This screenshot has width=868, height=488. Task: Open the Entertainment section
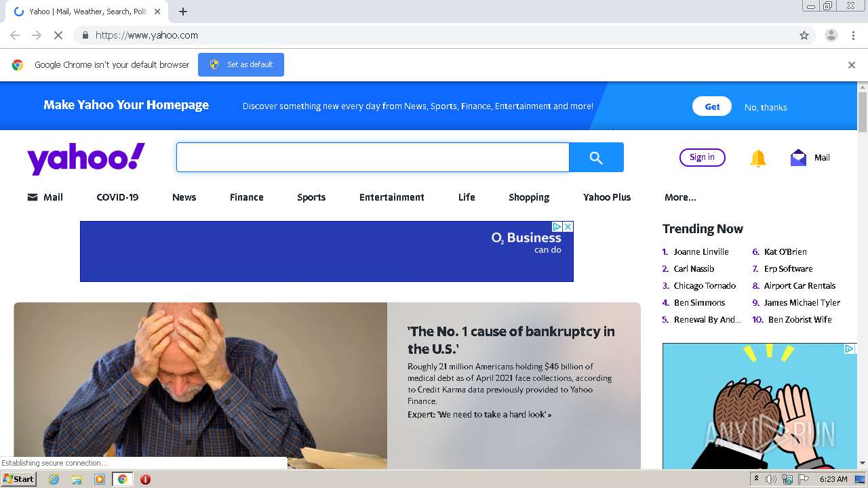click(392, 197)
